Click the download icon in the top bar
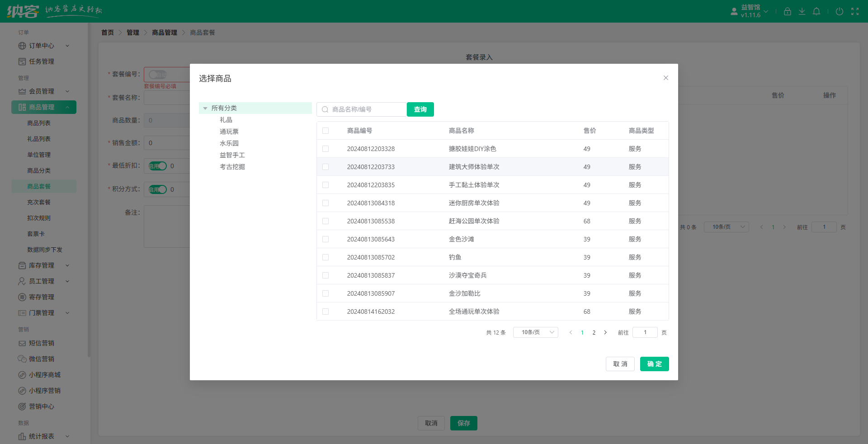868x444 pixels. click(x=802, y=11)
